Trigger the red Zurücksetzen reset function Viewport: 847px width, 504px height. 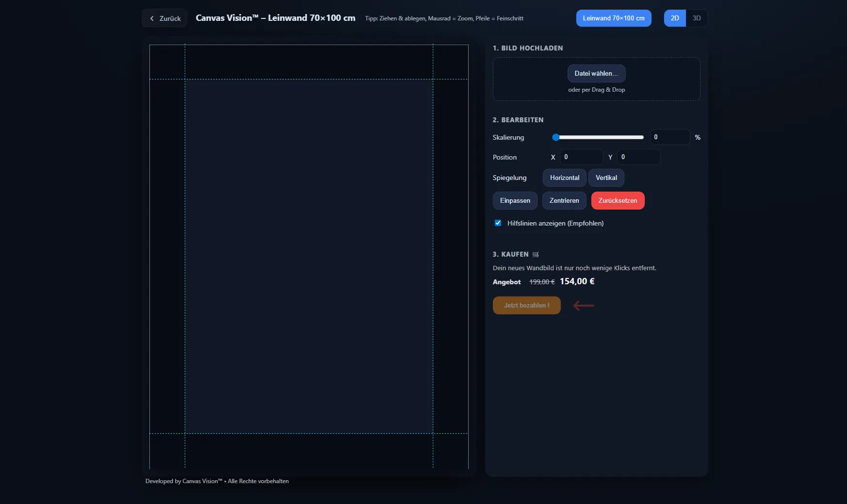click(618, 200)
